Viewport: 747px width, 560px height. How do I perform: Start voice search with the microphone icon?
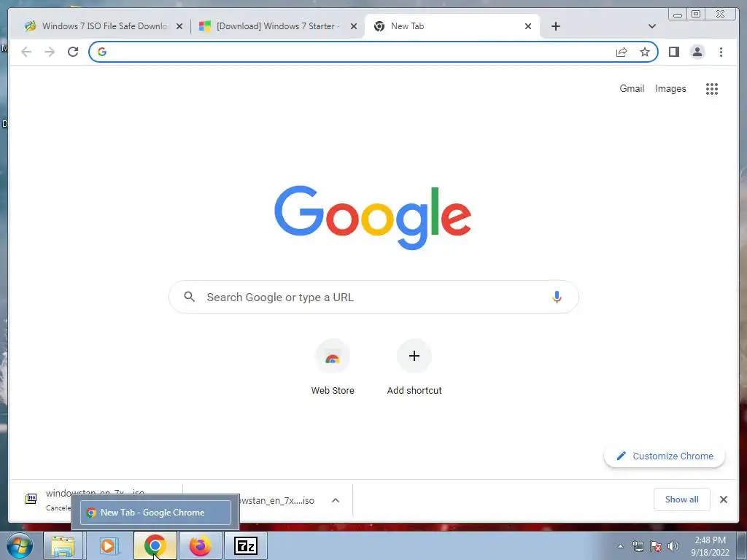click(x=557, y=297)
